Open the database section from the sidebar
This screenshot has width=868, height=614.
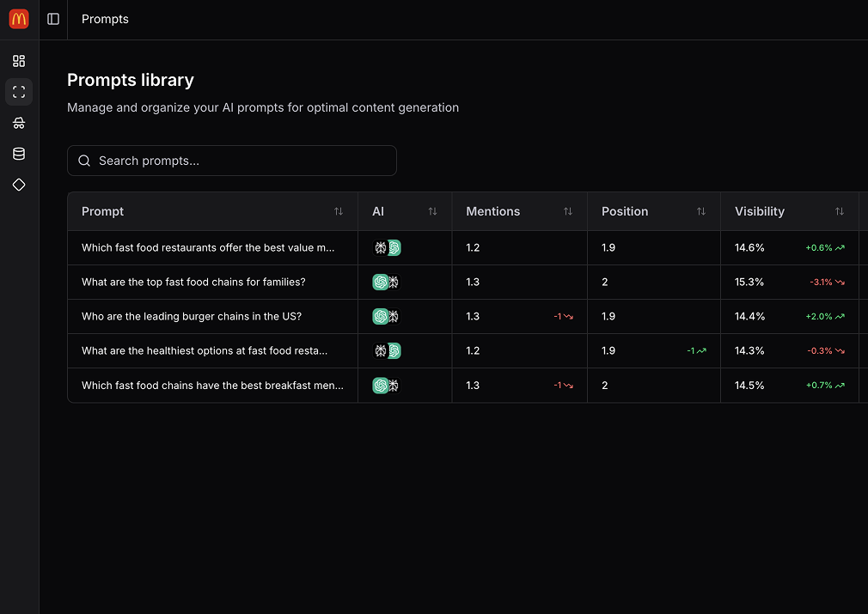19,154
